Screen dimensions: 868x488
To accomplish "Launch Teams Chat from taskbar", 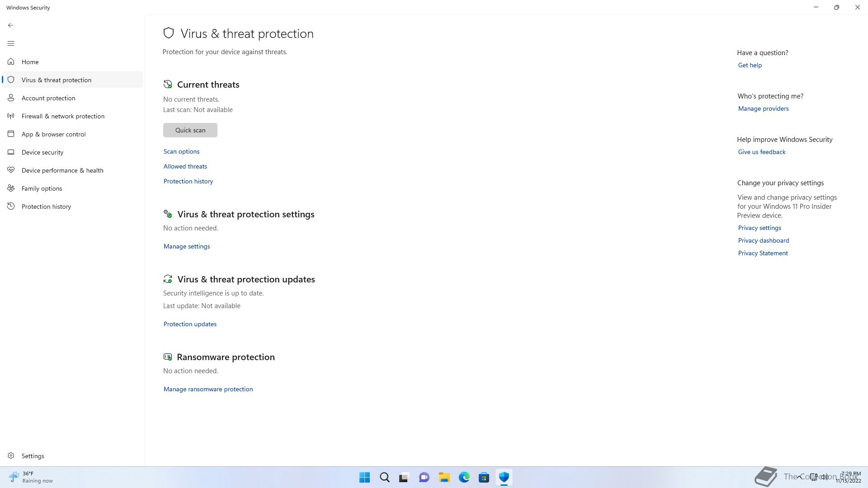I will 424,477.
